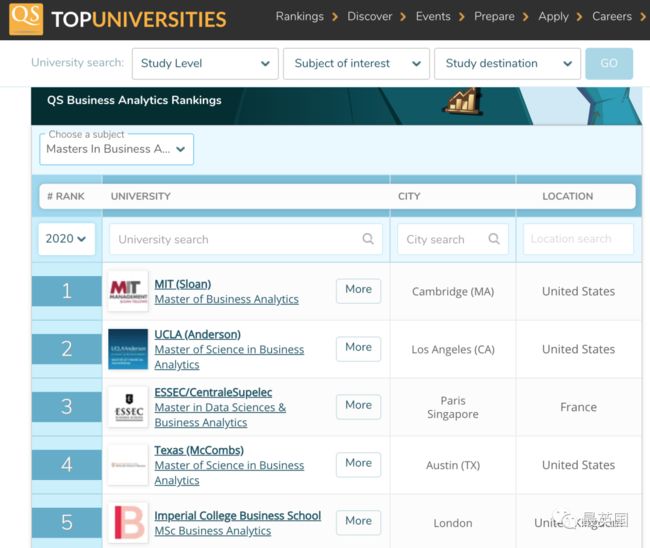Image resolution: width=650 pixels, height=548 pixels.
Task: Click the Imperial College logo thumbnail
Action: pyautogui.click(x=128, y=523)
